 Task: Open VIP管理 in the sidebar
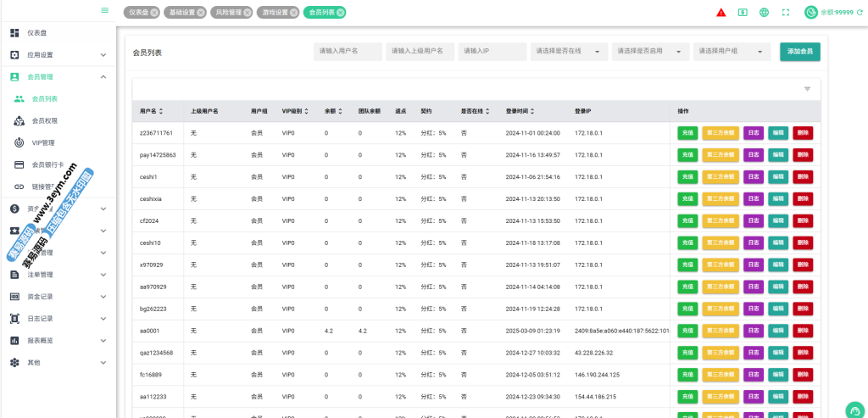[x=43, y=142]
